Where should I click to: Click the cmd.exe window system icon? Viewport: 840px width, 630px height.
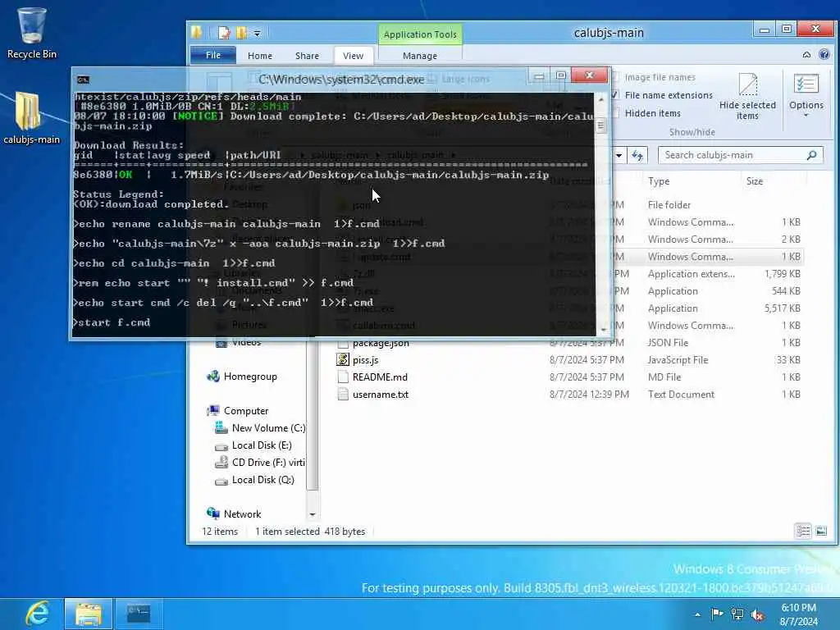click(83, 80)
